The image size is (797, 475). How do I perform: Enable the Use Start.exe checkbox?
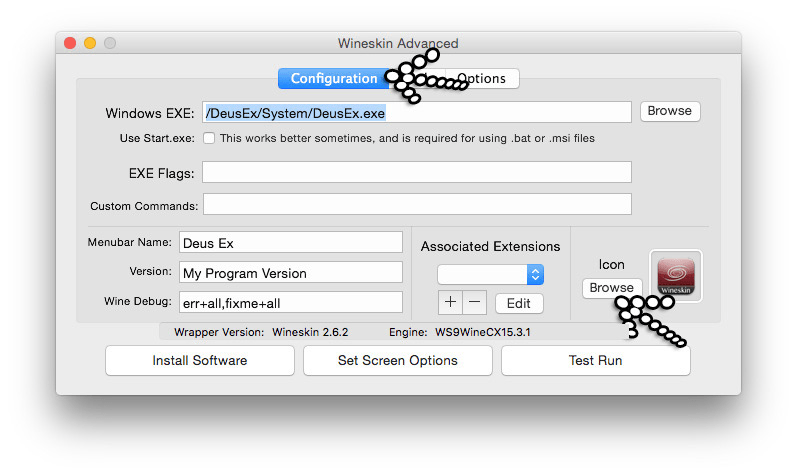(x=209, y=138)
